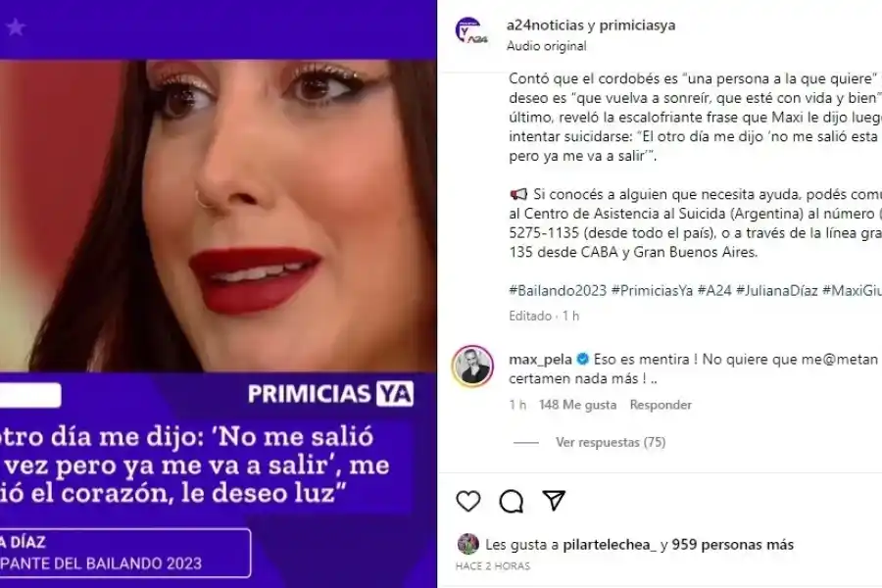The image size is (882, 588).
Task: Click the star icon on the video corner
Action: click(16, 27)
